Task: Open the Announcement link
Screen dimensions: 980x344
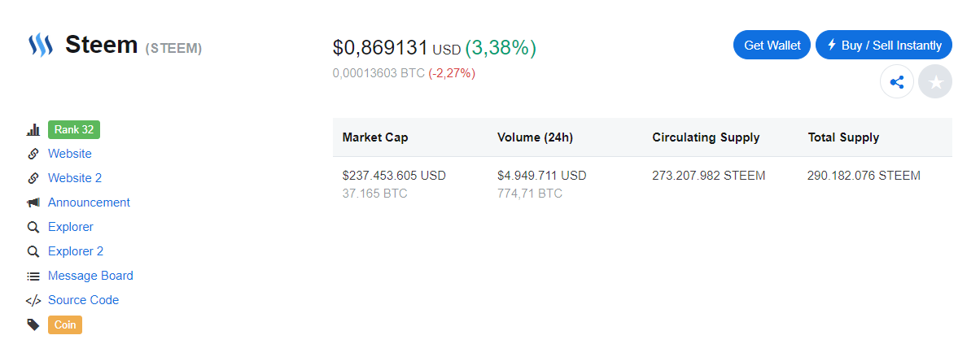Action: (x=89, y=202)
